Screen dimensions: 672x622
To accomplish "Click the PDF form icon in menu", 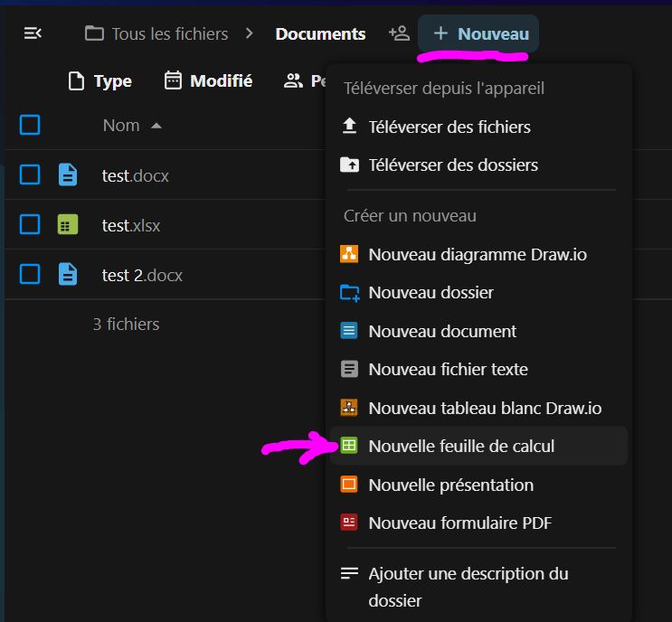I will (349, 523).
